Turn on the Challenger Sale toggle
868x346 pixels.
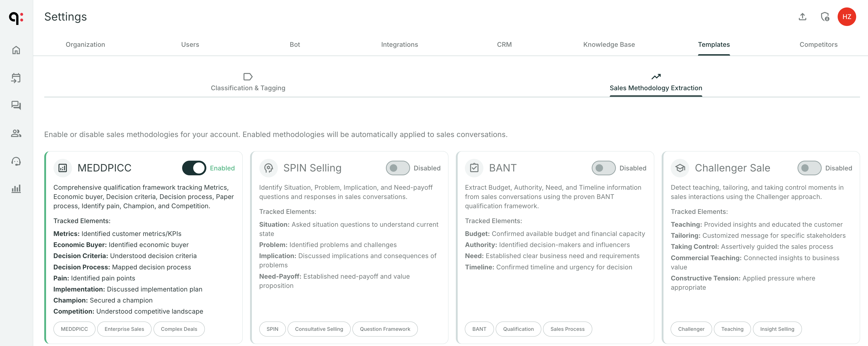809,168
